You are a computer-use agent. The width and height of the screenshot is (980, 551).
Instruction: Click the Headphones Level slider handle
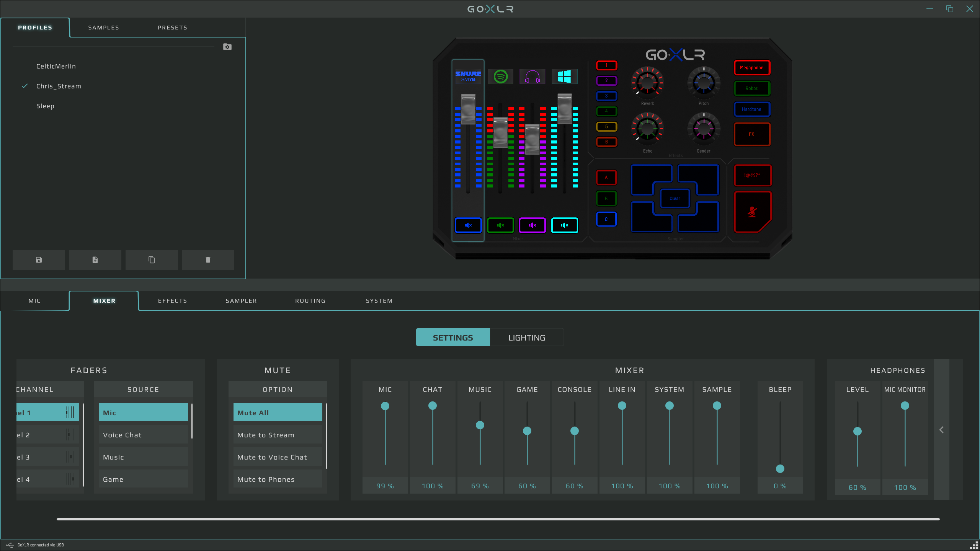[857, 431]
